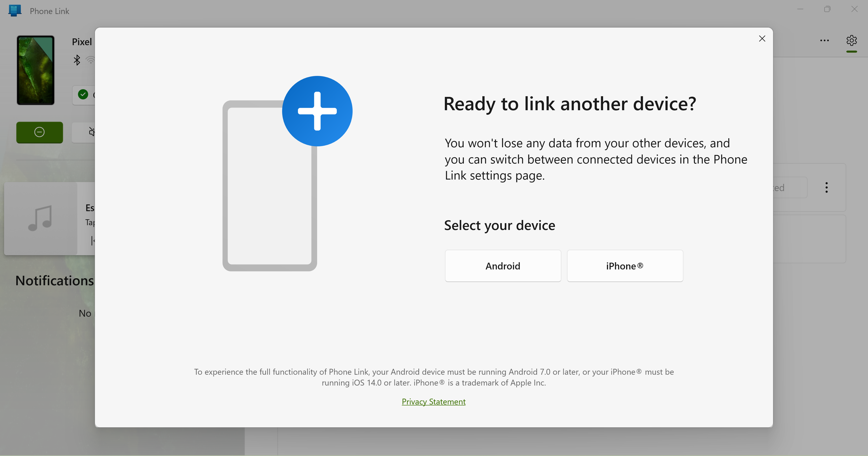Click the 'Select your device' label
The width and height of the screenshot is (868, 456).
pyautogui.click(x=499, y=225)
